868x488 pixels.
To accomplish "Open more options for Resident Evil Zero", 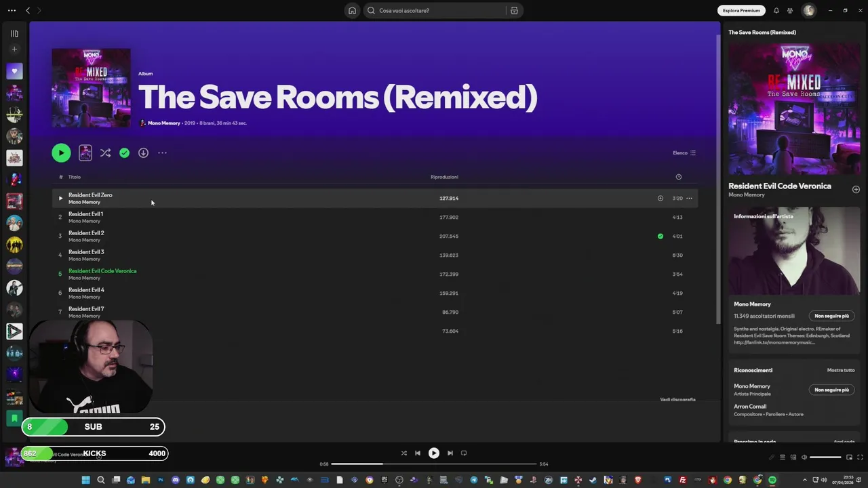I will coord(689,198).
